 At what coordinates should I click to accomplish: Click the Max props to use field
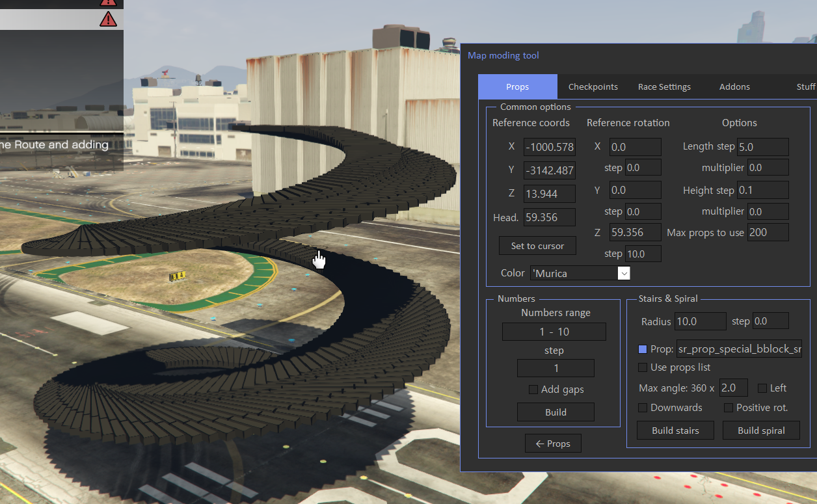(768, 232)
